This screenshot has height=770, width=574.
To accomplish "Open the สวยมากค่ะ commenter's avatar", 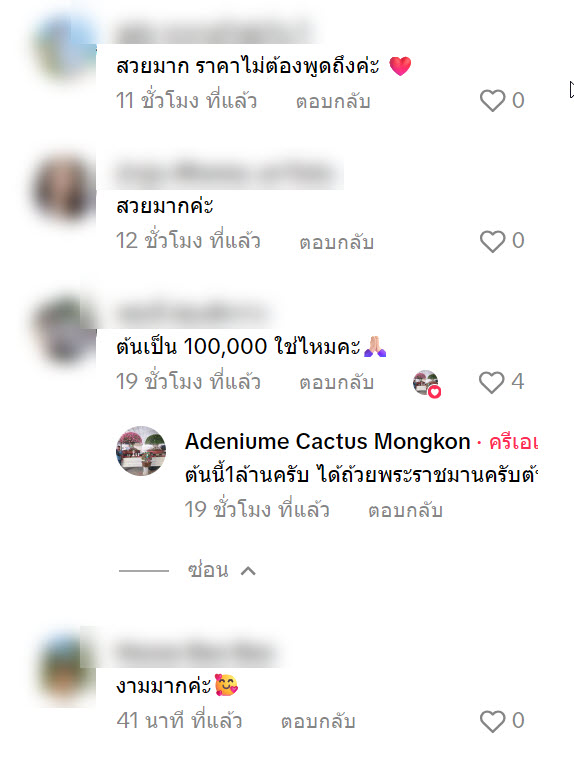I will (x=64, y=188).
